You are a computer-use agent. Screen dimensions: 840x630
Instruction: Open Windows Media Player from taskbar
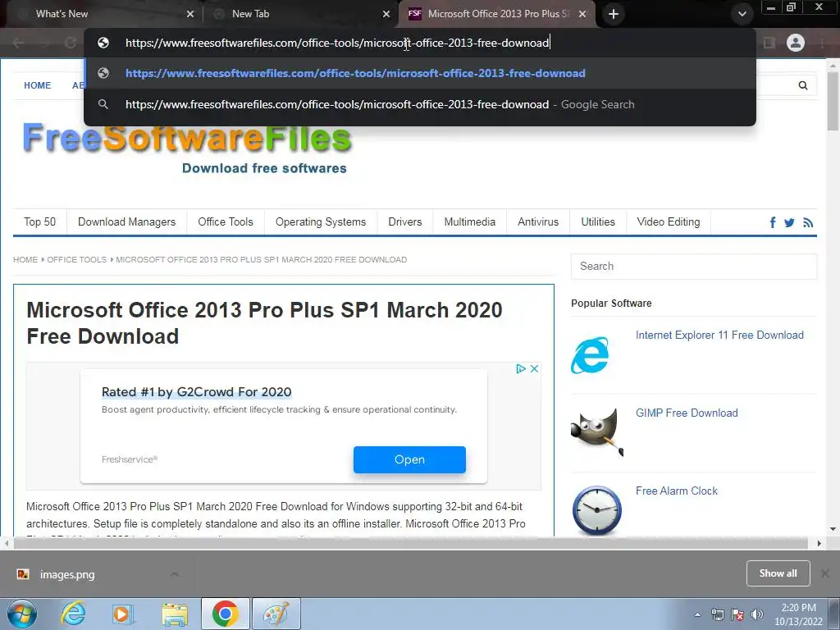(x=122, y=614)
